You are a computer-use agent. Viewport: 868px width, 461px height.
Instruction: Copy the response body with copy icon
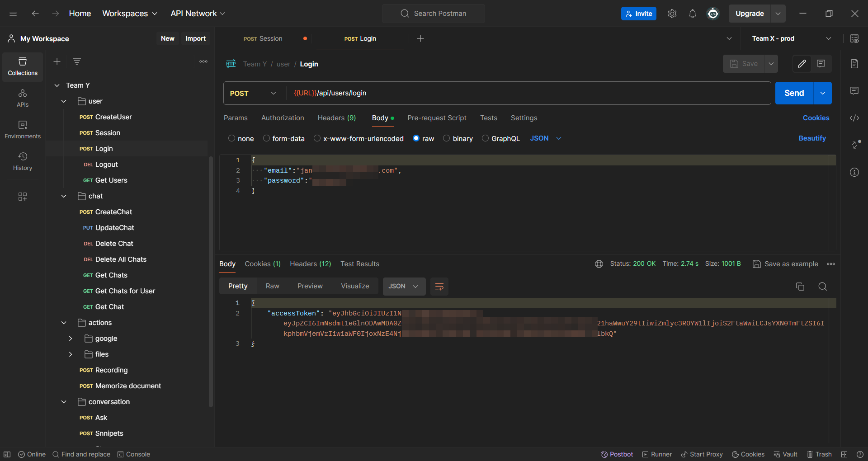tap(800, 287)
